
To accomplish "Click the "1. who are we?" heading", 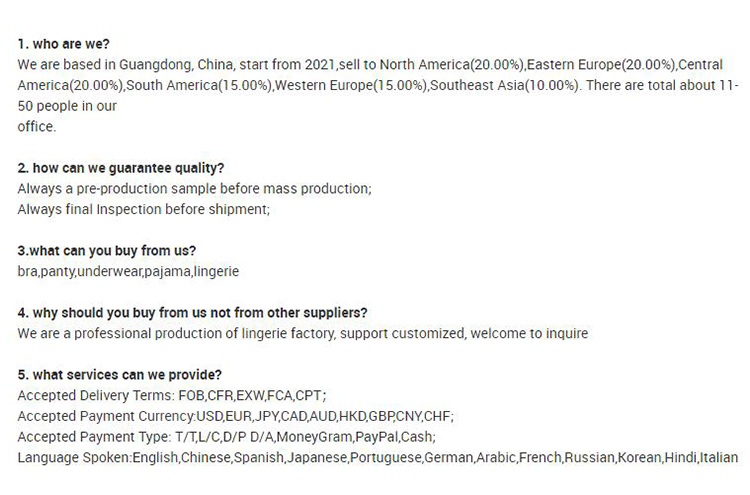I will (64, 44).
